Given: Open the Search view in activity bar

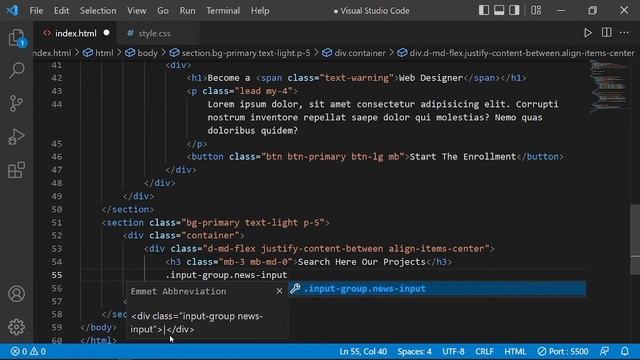Looking at the screenshot, I should [x=16, y=70].
